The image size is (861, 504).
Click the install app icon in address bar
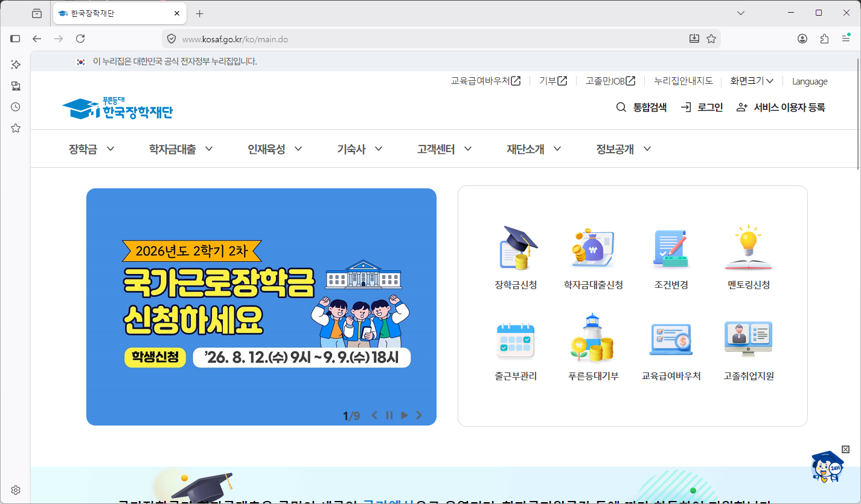pyautogui.click(x=694, y=39)
